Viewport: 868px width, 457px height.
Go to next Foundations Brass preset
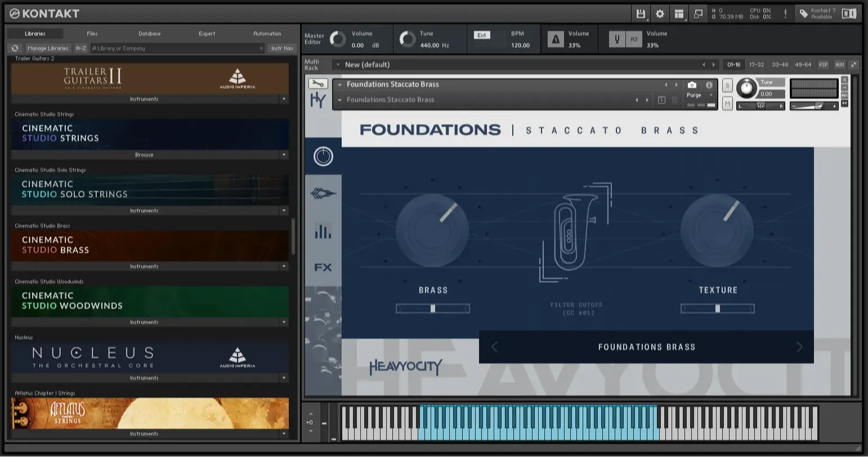pyautogui.click(x=799, y=347)
